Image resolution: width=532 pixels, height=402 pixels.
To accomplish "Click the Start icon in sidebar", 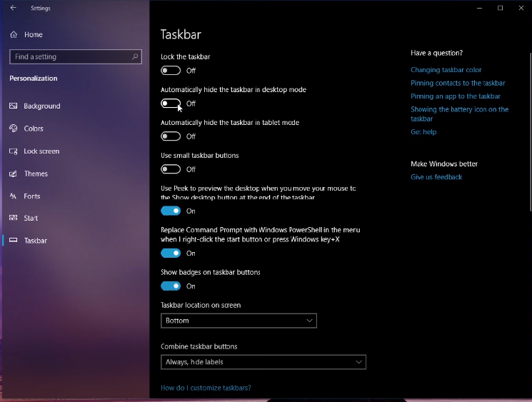I will (14, 218).
